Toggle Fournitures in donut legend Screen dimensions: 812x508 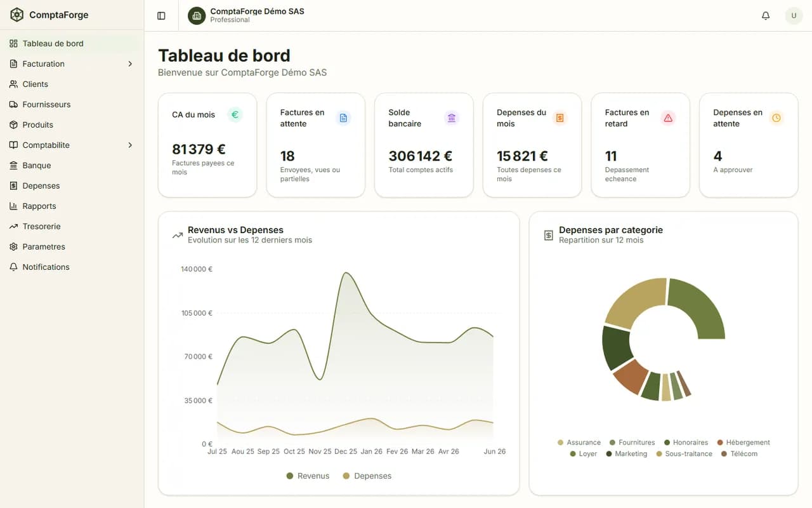(x=632, y=443)
